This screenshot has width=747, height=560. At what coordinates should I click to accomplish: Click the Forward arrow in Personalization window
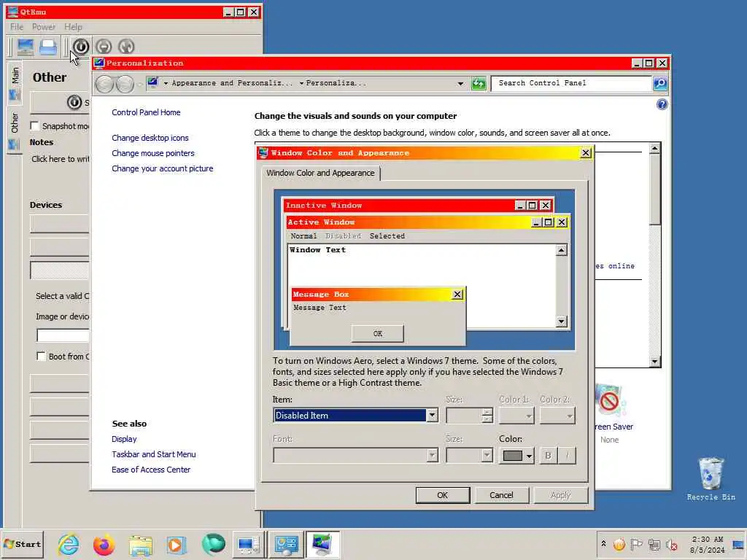[x=125, y=85]
